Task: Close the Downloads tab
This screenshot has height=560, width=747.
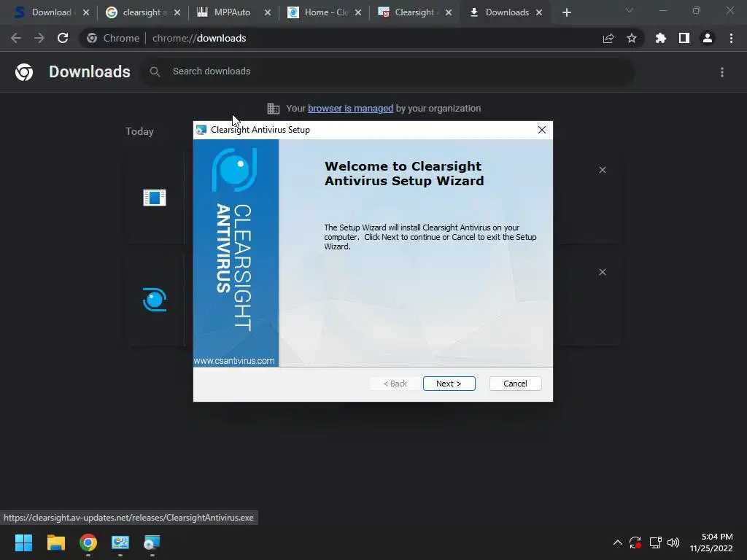Action: pos(539,12)
